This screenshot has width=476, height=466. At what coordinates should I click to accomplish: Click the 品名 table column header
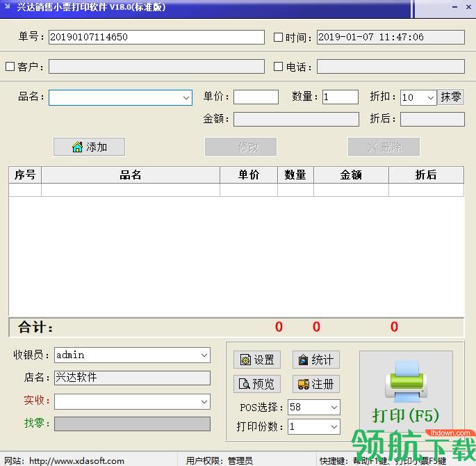(131, 175)
